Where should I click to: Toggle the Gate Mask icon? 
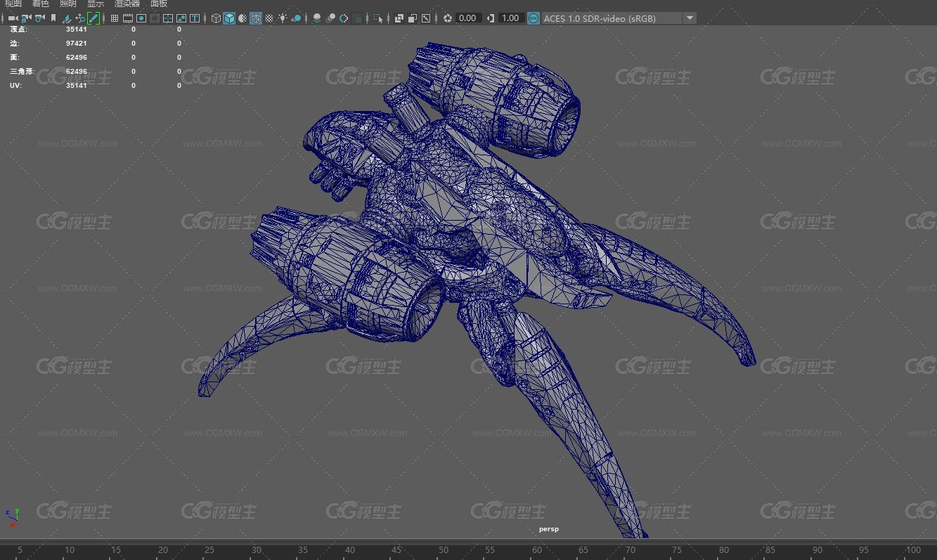pos(155,18)
